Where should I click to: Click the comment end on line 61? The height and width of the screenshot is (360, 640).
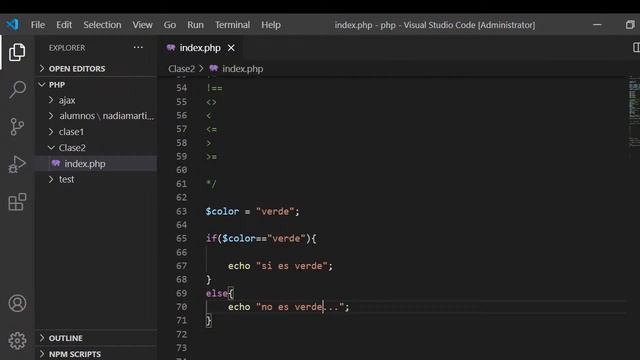click(211, 184)
